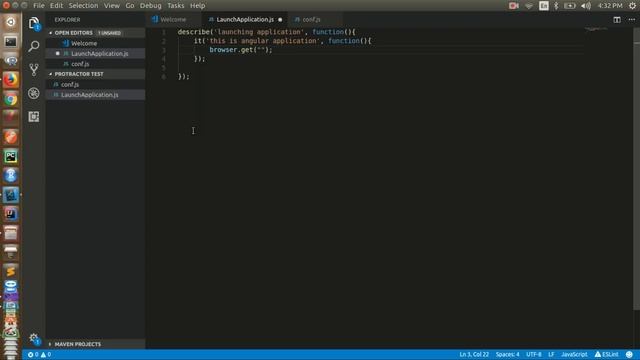Place cursor inside browser.get quotes
Screen dimensions: 640x360
click(x=261, y=50)
